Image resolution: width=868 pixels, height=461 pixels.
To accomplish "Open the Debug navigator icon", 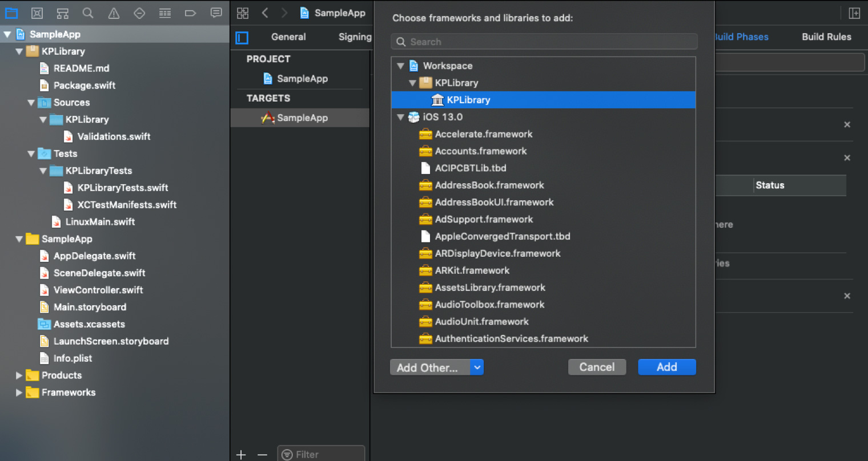I will pyautogui.click(x=165, y=13).
